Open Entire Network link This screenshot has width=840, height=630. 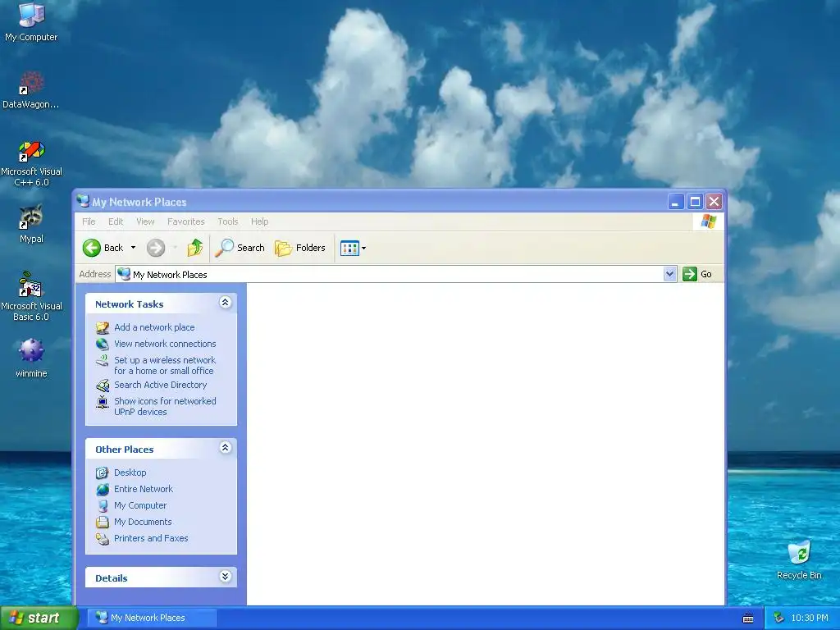point(144,489)
